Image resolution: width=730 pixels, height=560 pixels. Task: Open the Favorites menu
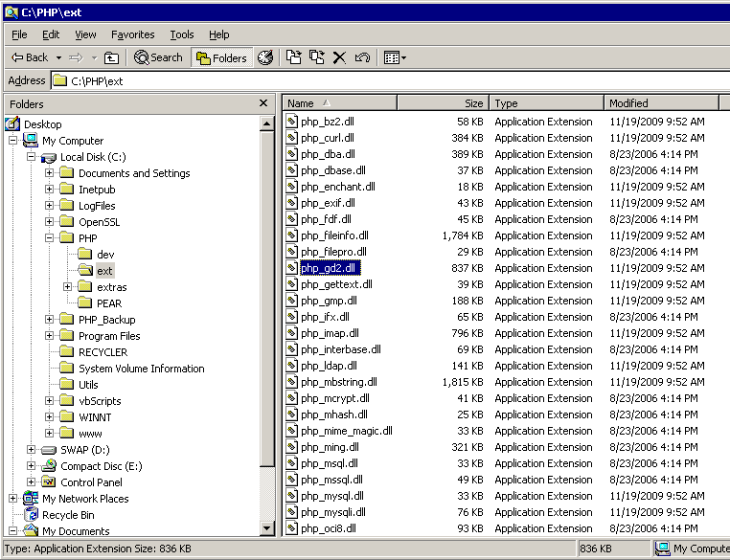[x=132, y=34]
